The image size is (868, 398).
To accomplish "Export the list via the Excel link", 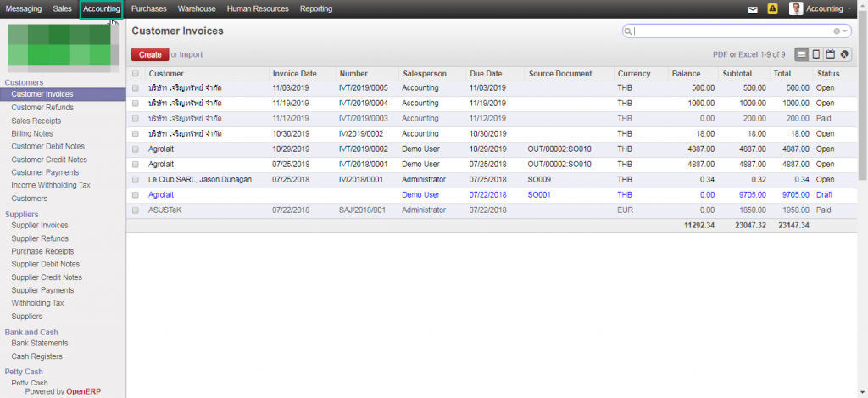I will click(x=748, y=54).
